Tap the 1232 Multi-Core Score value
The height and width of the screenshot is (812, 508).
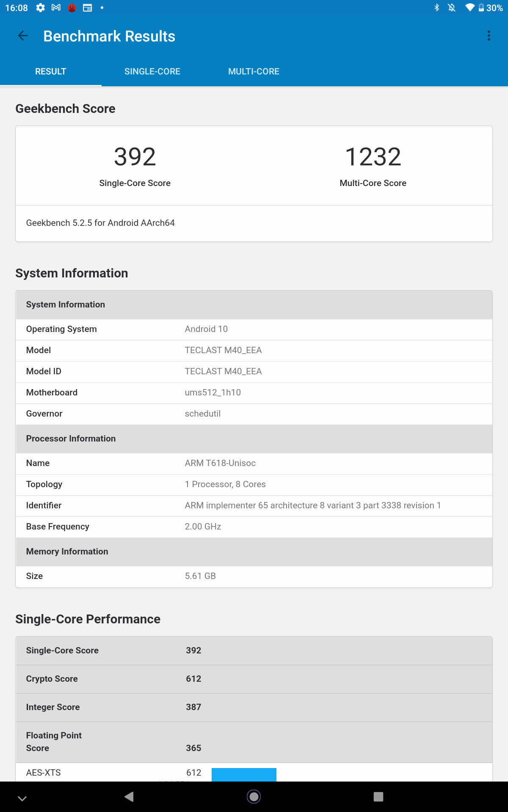[x=373, y=157]
